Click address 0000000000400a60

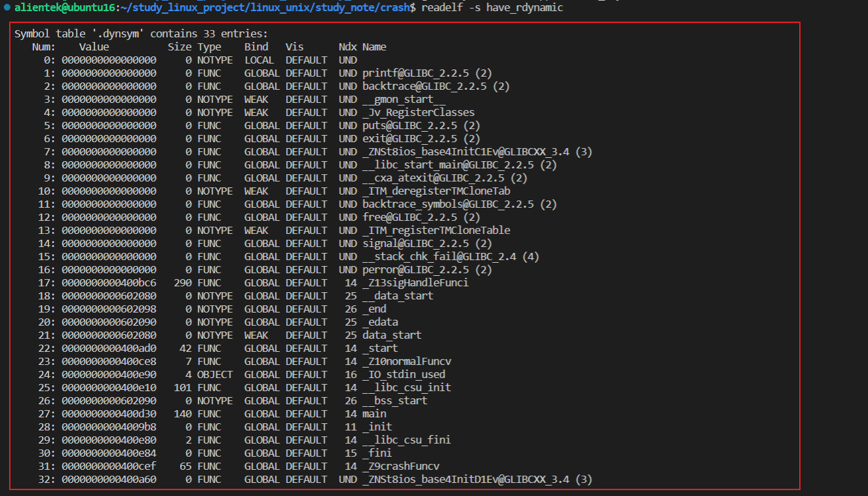[x=109, y=479]
